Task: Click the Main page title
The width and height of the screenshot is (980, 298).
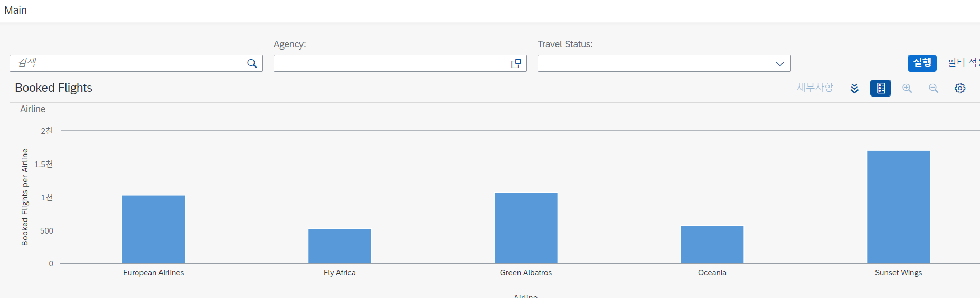Action: [16, 11]
